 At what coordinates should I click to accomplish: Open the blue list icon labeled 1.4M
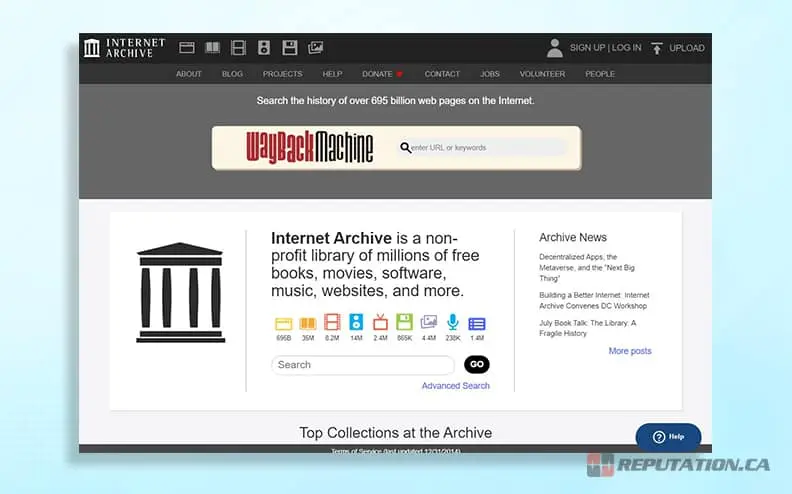(477, 323)
